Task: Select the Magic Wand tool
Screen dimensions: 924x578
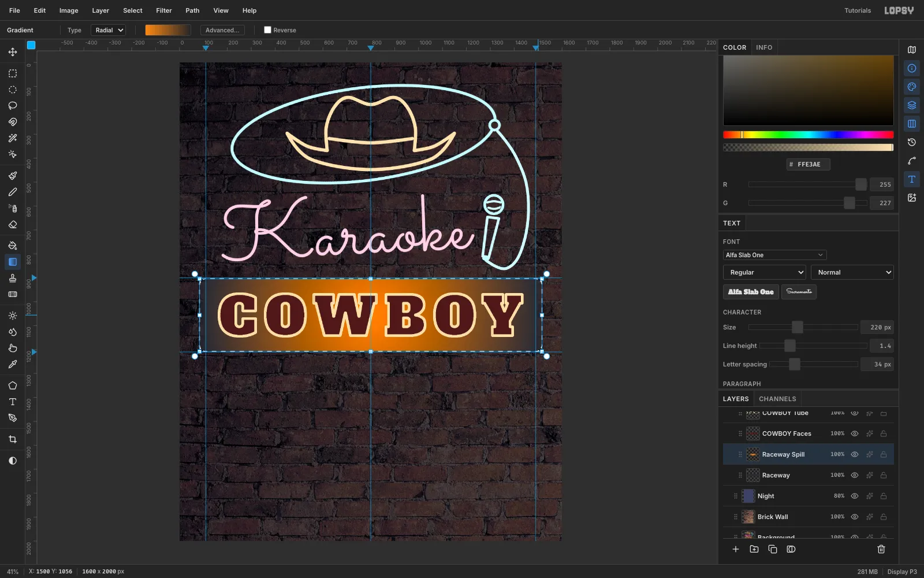Action: point(12,138)
